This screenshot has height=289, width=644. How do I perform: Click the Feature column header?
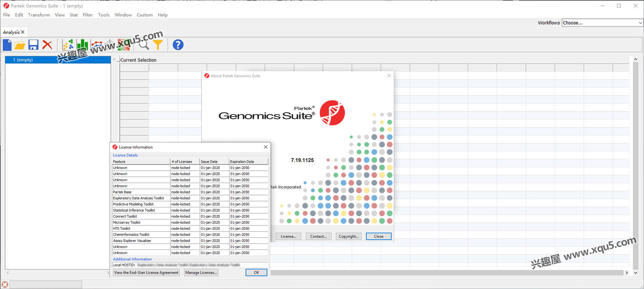coord(141,162)
